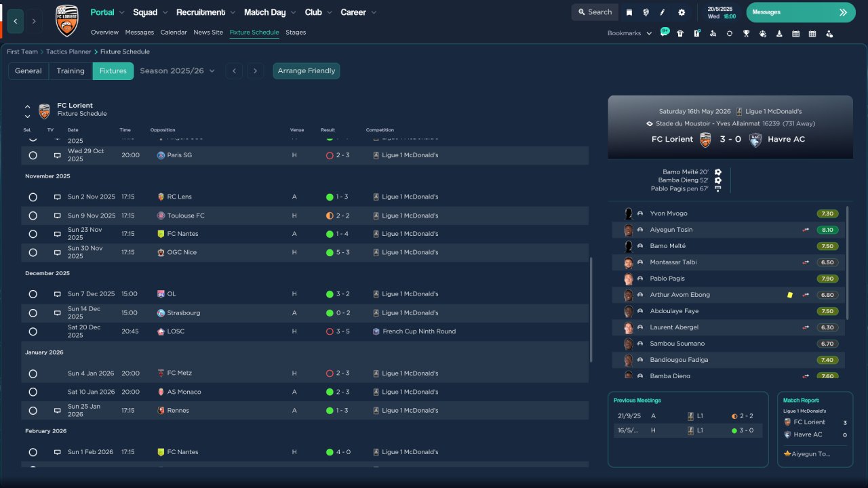This screenshot has height=488, width=868.
Task: Click the Arrange Friendly button
Action: coord(306,71)
